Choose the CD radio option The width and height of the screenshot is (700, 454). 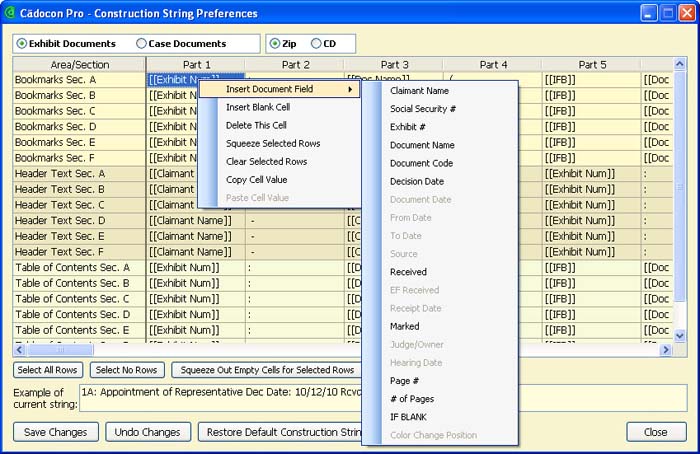tap(317, 44)
